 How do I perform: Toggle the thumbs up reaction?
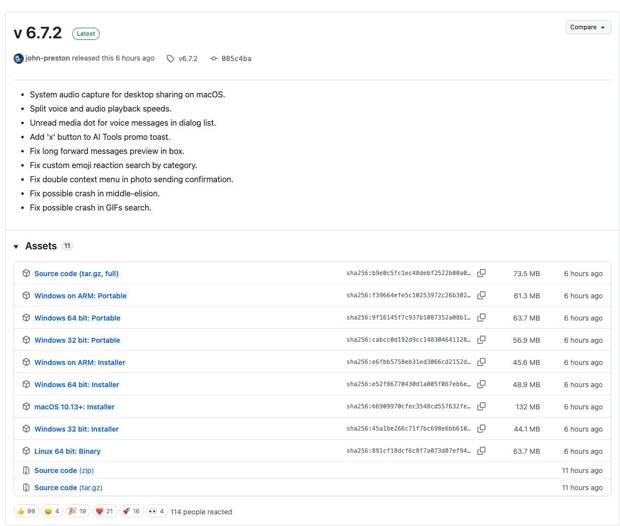tap(25, 511)
